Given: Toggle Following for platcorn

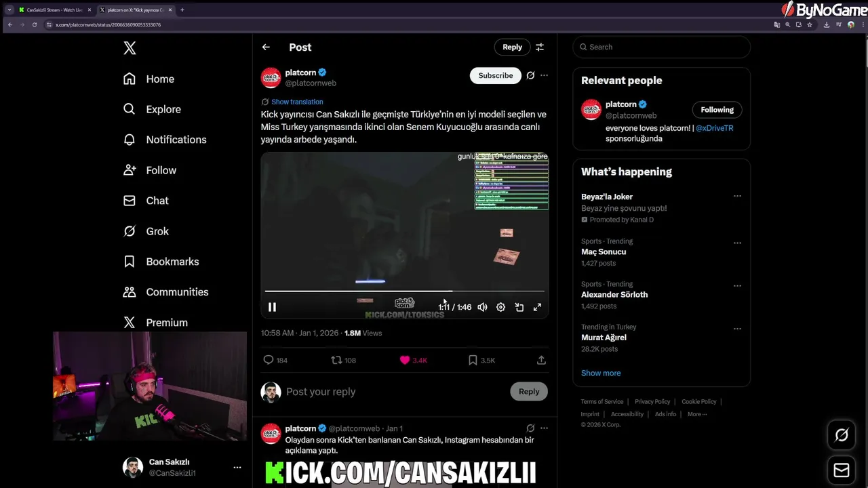Looking at the screenshot, I should (717, 110).
